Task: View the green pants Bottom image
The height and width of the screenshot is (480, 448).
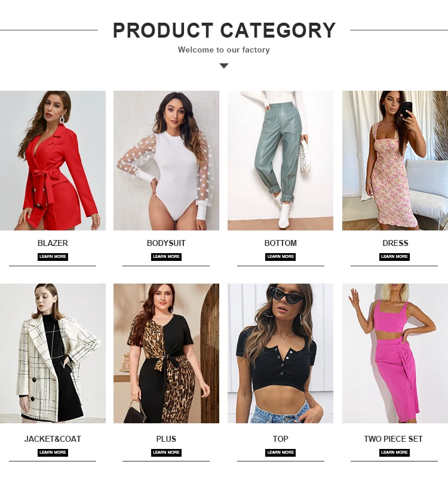Action: 280,161
